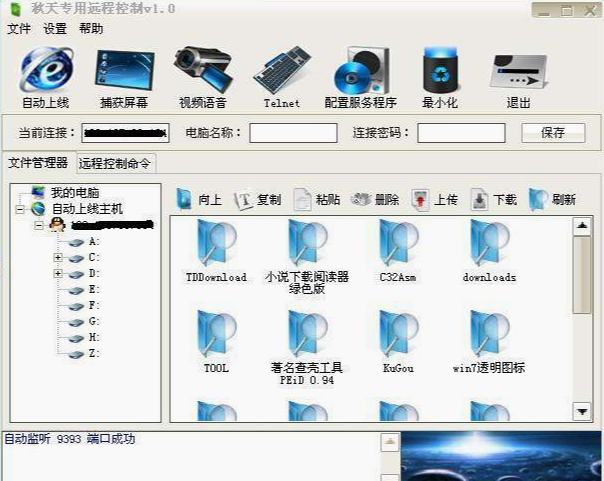Viewport: 604px width, 481px height.
Task: Click the 退出 exit icon
Action: click(518, 70)
